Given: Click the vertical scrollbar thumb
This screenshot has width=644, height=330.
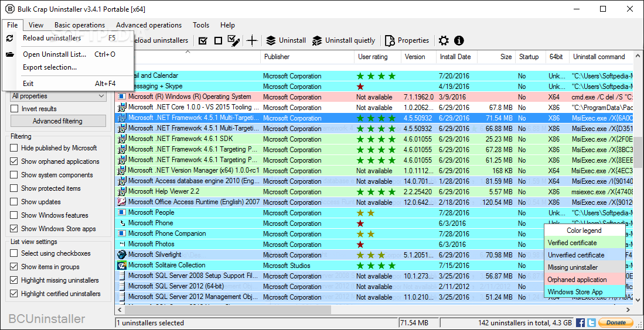Looking at the screenshot, I should [x=638, y=152].
